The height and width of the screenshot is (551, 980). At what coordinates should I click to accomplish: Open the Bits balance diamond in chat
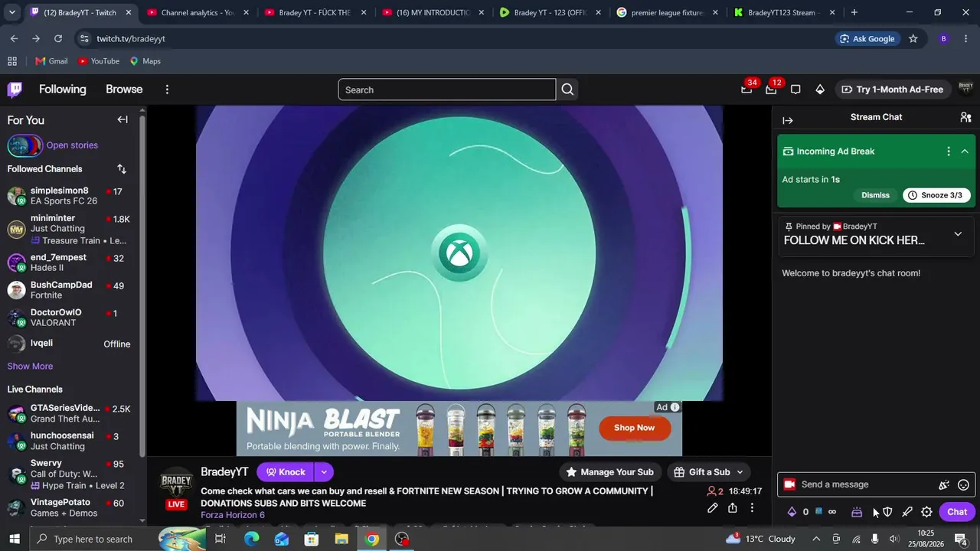point(792,512)
